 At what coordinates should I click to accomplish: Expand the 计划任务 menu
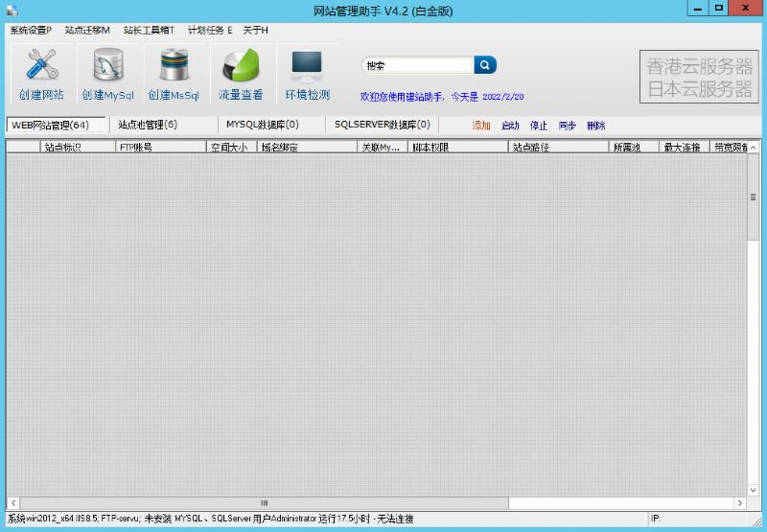pos(210,31)
